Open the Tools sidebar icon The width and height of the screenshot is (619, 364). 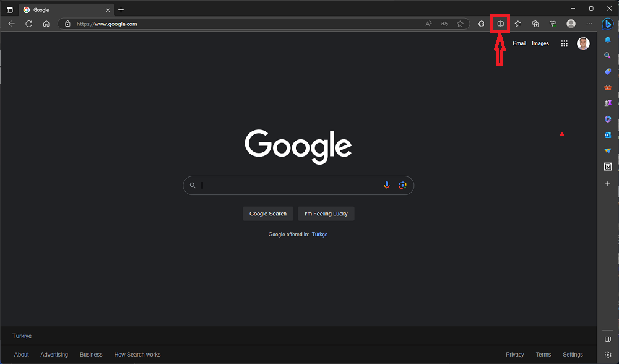point(607,87)
